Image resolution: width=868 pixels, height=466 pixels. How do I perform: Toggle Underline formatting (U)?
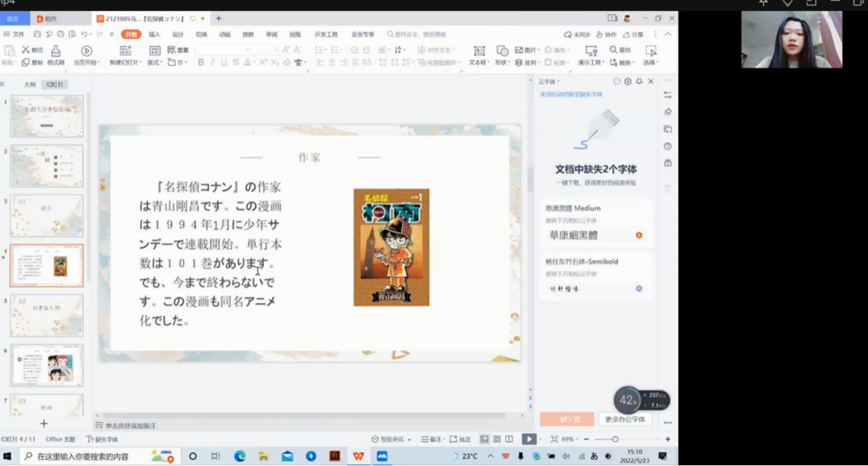tap(224, 62)
